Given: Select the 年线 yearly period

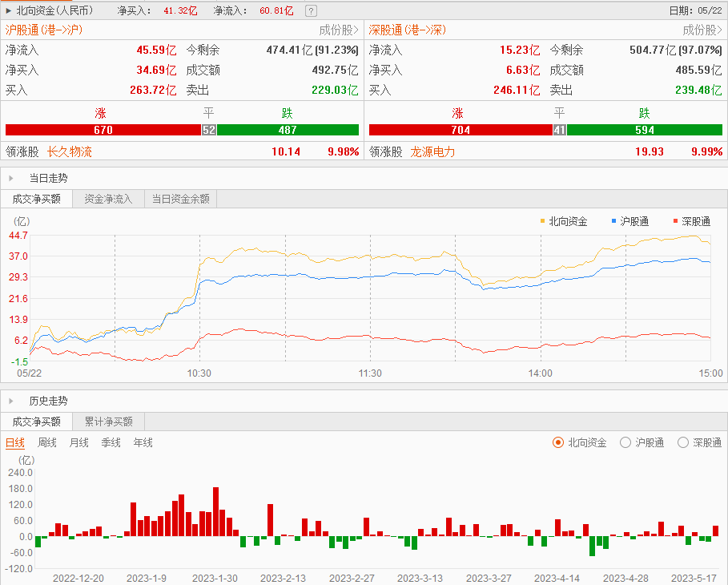Looking at the screenshot, I should click(x=143, y=442).
